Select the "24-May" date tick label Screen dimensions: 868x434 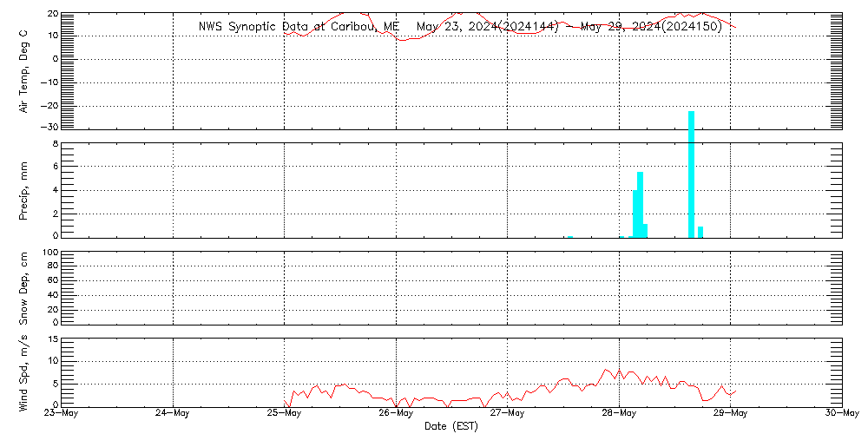[173, 413]
